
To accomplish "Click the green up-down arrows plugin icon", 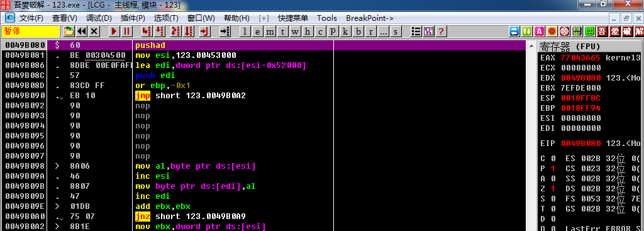I will pyautogui.click(x=527, y=31).
